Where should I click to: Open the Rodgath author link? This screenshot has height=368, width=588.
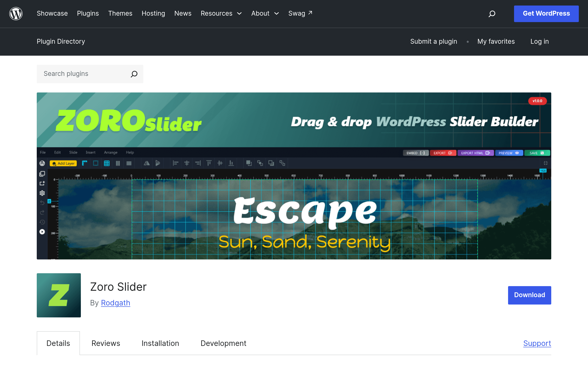point(115,302)
